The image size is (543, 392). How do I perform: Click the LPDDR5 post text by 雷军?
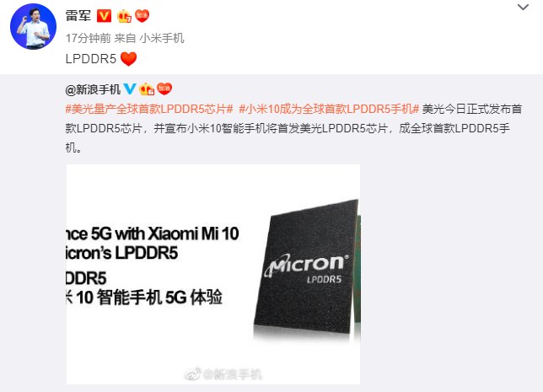pyautogui.click(x=91, y=59)
